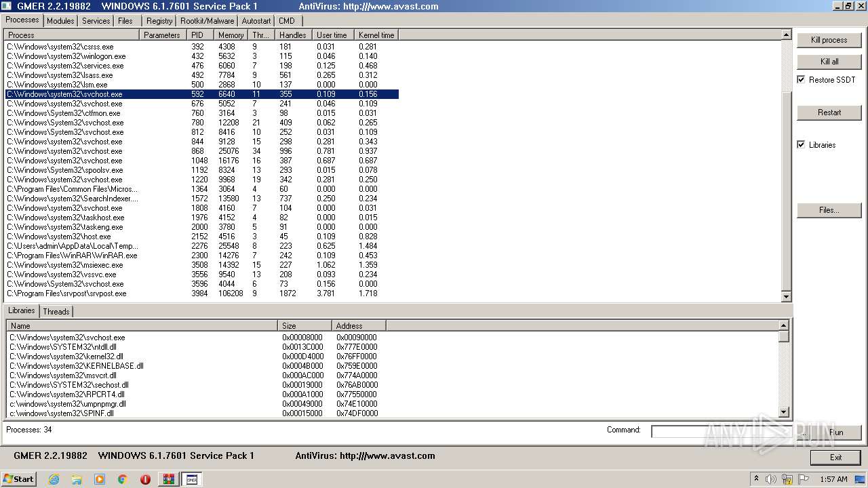This screenshot has height=488, width=868.
Task: Focus the Command input field
Action: coord(722,431)
